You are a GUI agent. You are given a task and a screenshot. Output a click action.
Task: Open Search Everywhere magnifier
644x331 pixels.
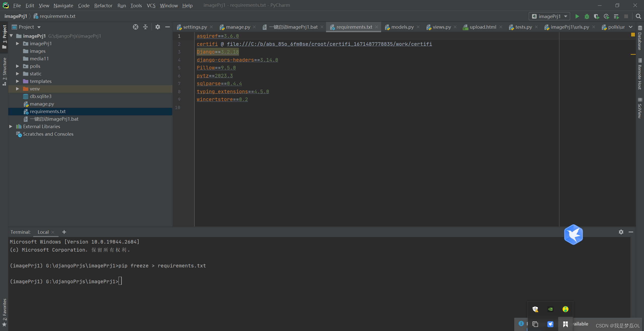click(x=638, y=16)
